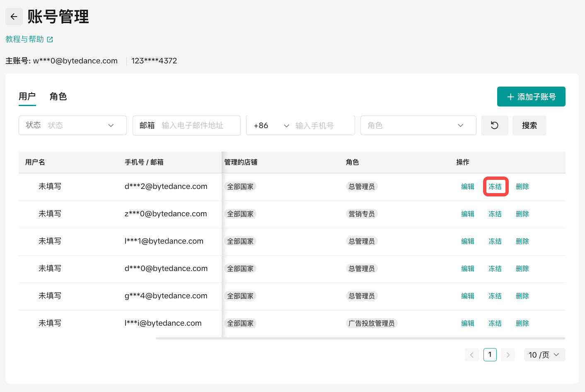
Task: Open the 教程与帮助 external link
Action: (x=29, y=39)
